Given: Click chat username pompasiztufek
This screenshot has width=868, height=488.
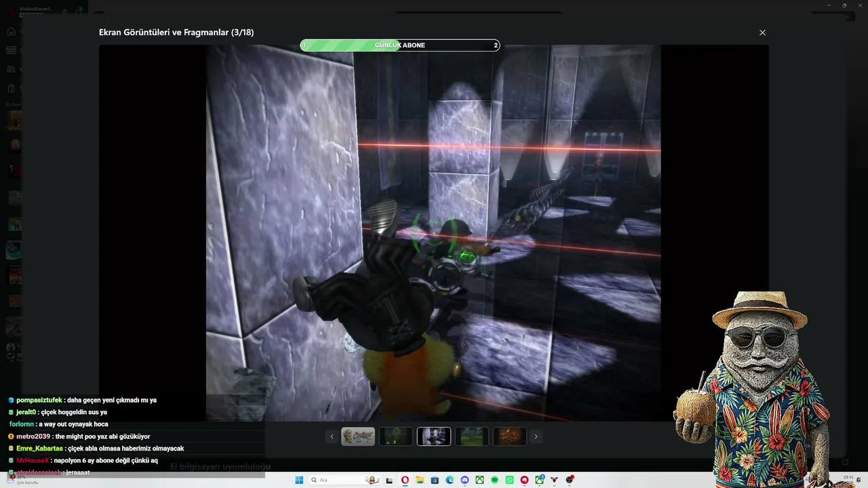Looking at the screenshot, I should [39, 400].
